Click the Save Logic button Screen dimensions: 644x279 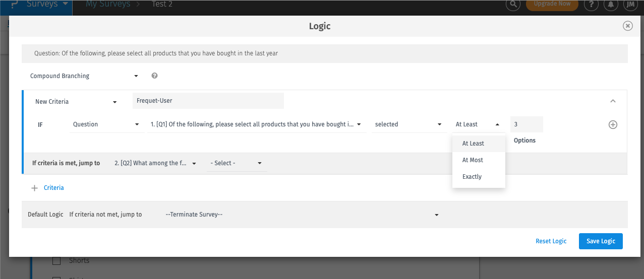(601, 241)
